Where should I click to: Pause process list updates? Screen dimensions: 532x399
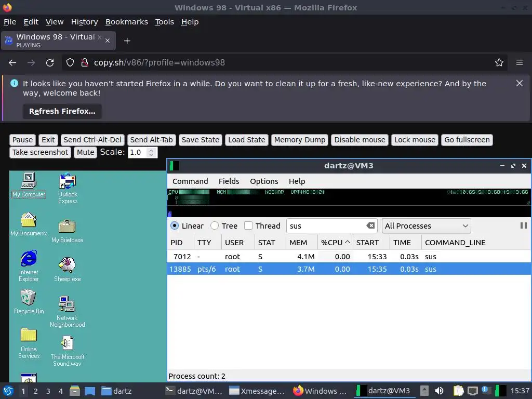(523, 225)
